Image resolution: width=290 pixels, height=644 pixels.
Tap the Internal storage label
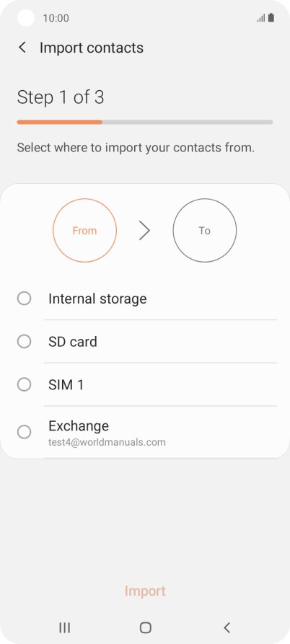coord(97,299)
